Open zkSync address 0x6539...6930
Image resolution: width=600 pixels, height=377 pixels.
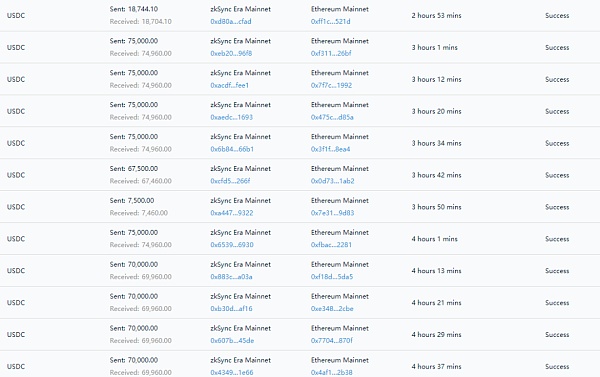coord(232,245)
